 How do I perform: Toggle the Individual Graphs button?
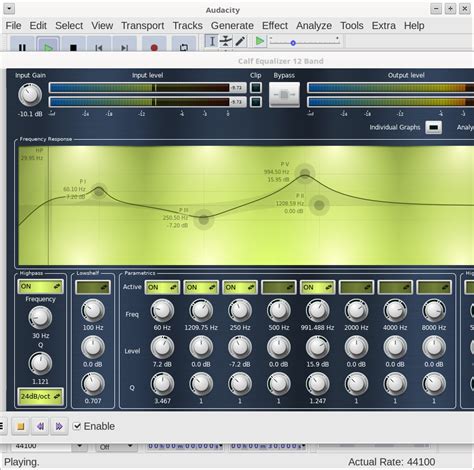click(x=433, y=127)
